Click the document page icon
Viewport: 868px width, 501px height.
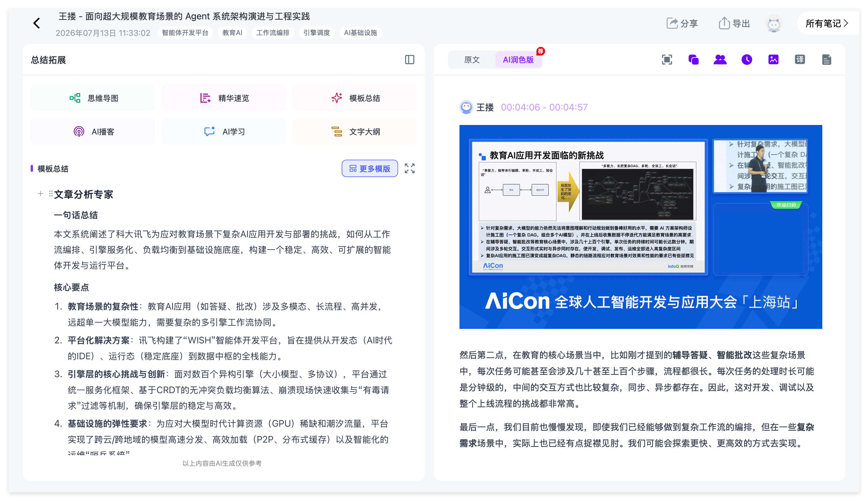pyautogui.click(x=826, y=60)
